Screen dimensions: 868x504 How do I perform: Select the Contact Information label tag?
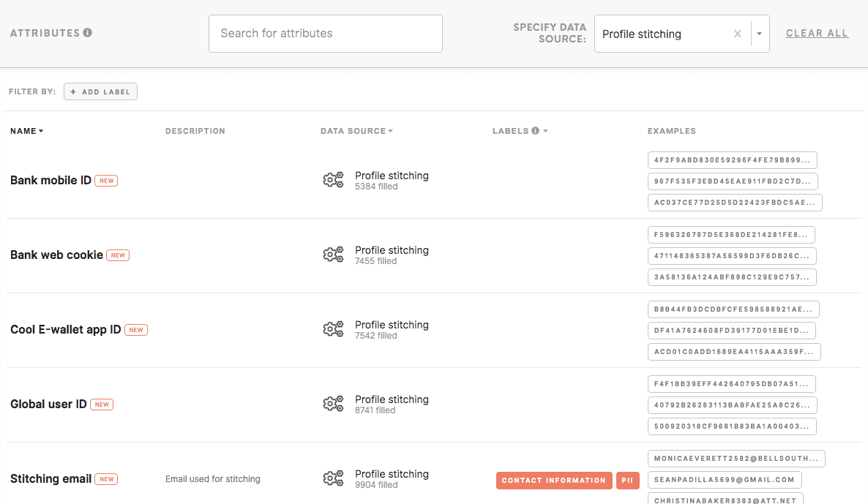(x=553, y=481)
